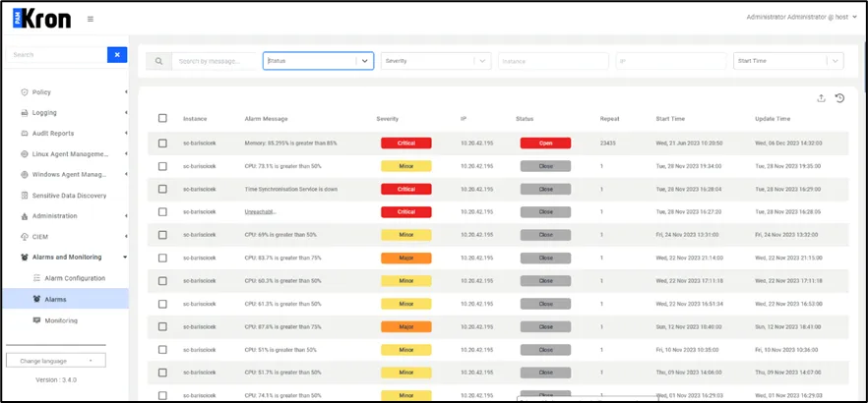Click the Repeat column header

pos(609,119)
